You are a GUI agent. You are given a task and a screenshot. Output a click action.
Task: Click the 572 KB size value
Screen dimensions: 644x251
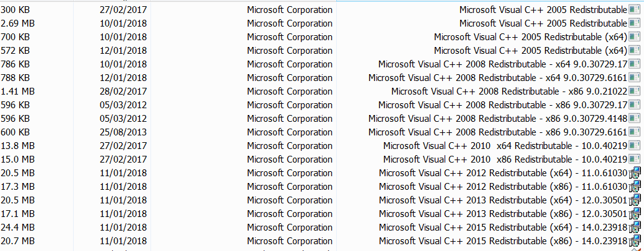15,51
